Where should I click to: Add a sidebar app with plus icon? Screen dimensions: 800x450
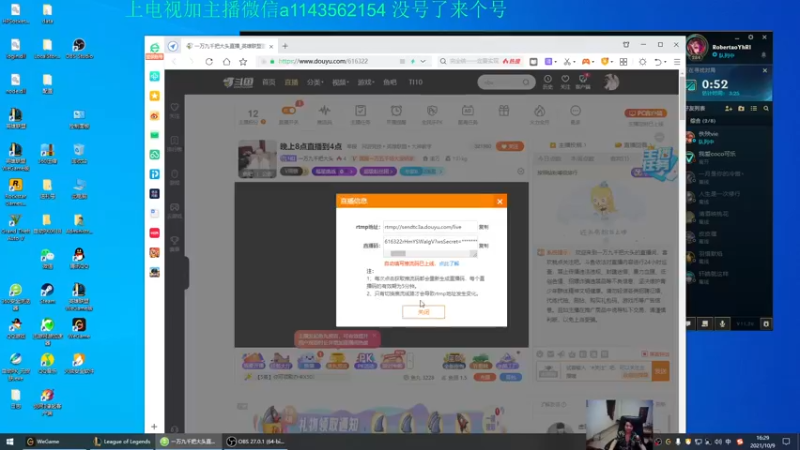[x=154, y=427]
